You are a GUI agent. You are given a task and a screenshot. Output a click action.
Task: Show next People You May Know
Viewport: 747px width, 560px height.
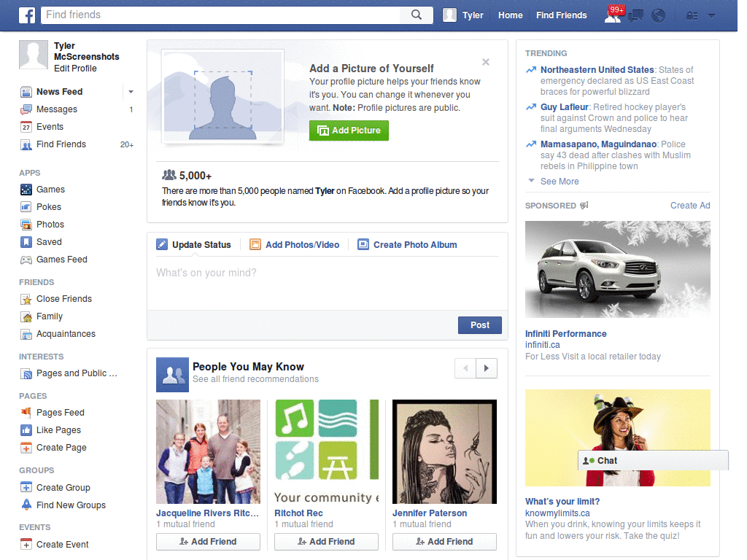(x=487, y=368)
